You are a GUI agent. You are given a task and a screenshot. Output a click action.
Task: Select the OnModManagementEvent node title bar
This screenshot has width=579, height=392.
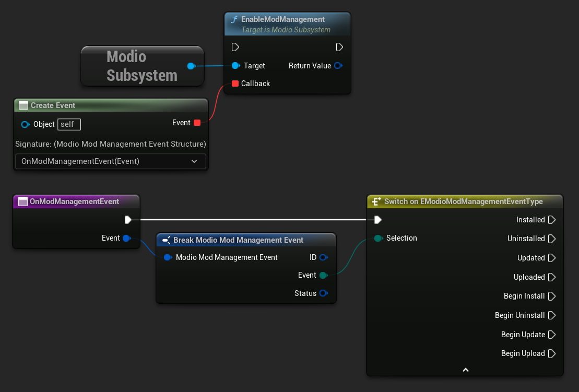click(x=76, y=201)
